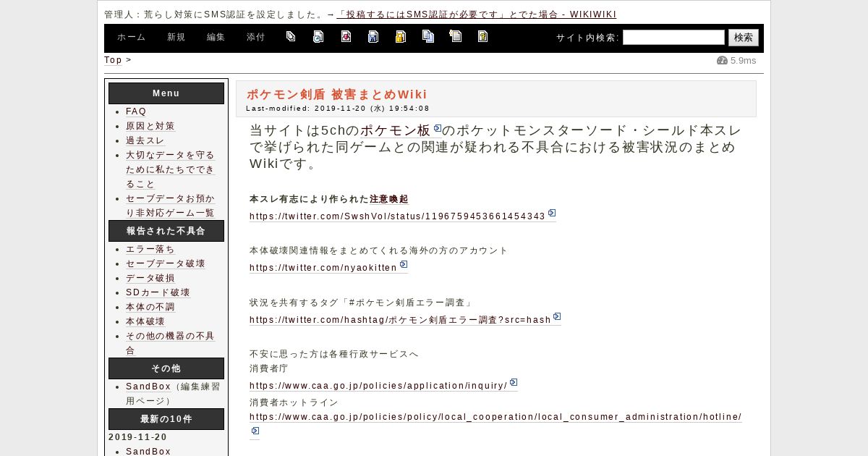
Task: Follow the Top breadcrumb link
Action: coord(113,60)
